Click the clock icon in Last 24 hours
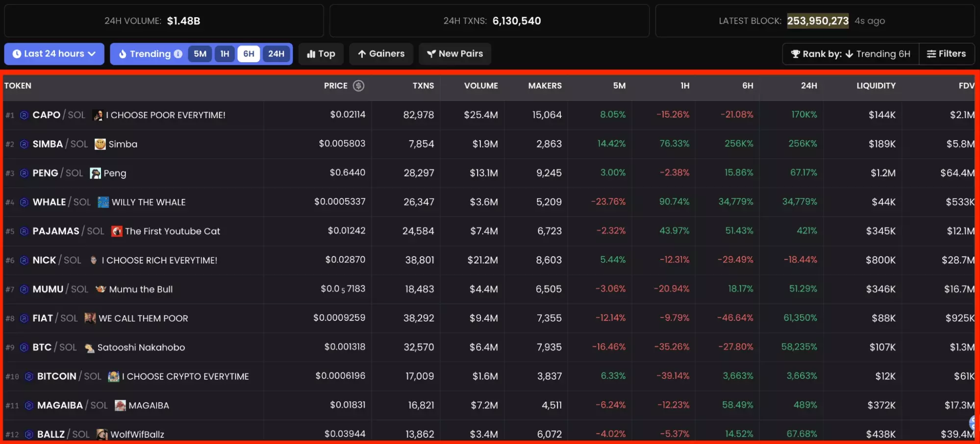This screenshot has width=980, height=444. click(x=18, y=54)
